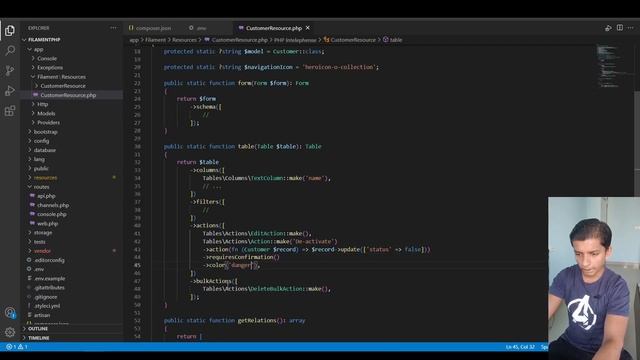Open the Run and Debug view
This screenshot has height=360, width=640.
point(10,91)
